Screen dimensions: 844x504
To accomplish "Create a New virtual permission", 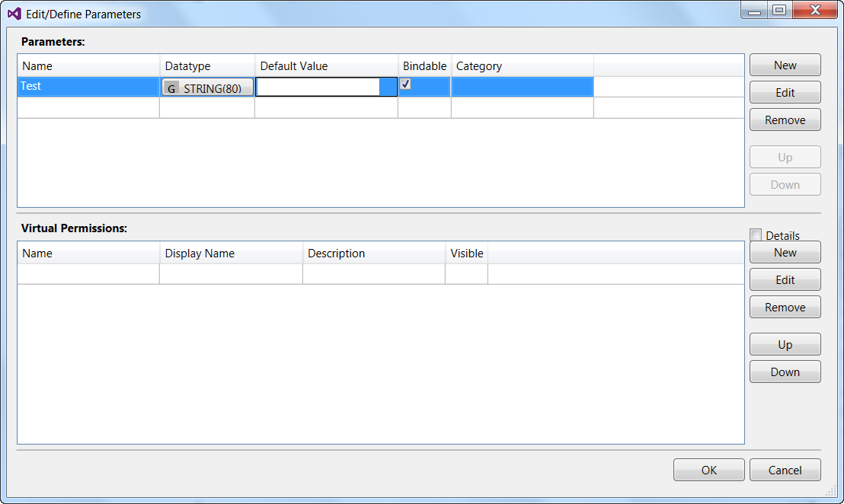I will [x=785, y=252].
